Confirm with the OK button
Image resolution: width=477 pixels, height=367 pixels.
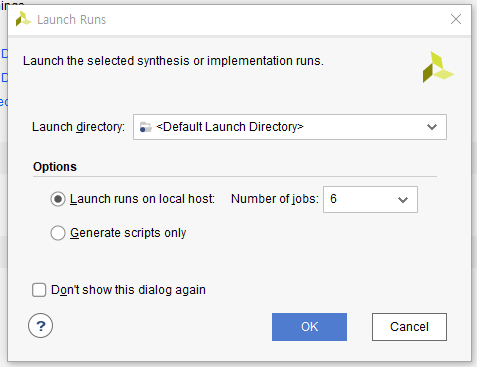(x=309, y=327)
